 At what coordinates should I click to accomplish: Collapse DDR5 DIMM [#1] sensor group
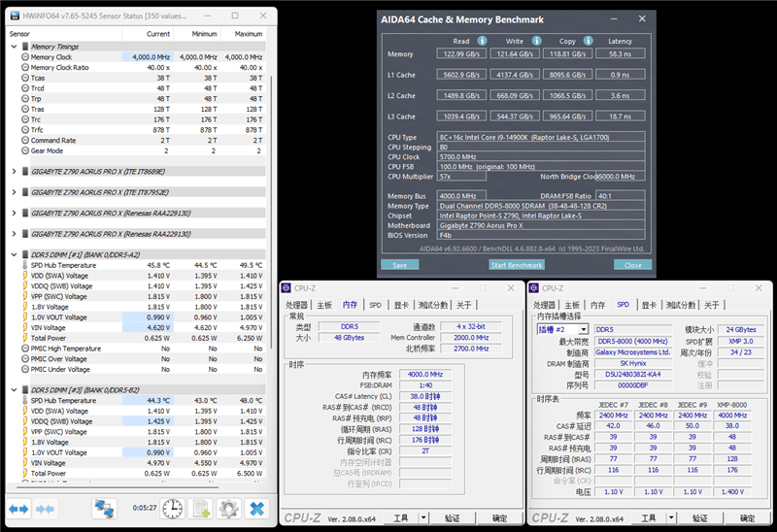[14, 254]
